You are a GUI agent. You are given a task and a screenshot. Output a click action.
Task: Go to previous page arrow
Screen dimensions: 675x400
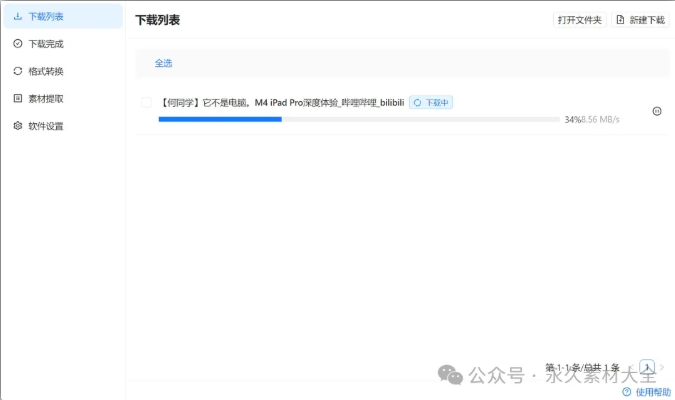pos(632,367)
